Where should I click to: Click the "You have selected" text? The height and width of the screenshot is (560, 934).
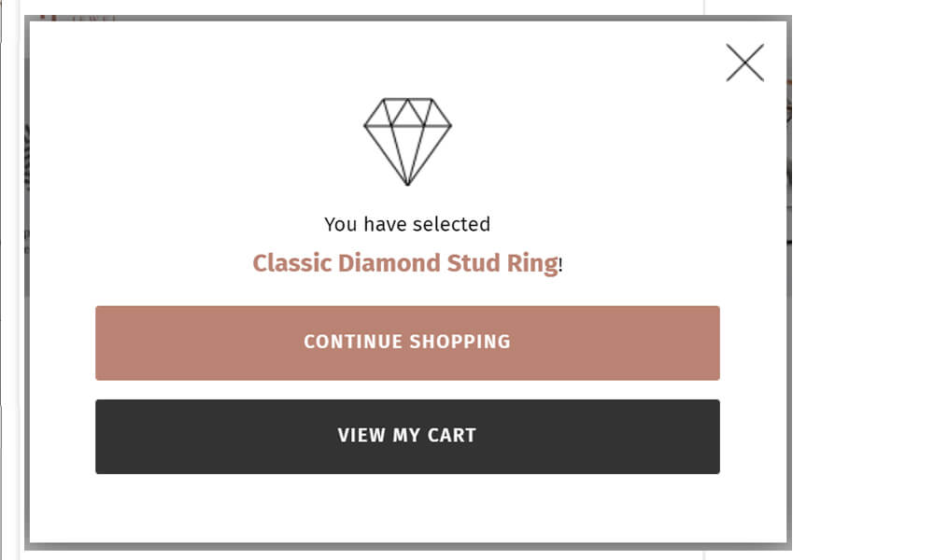(407, 224)
